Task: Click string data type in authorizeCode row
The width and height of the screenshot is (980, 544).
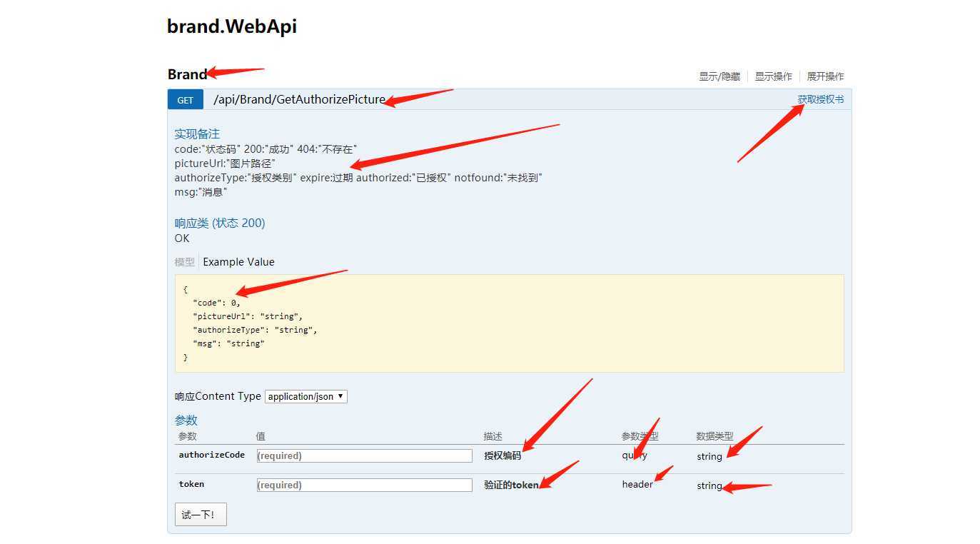Action: pyautogui.click(x=709, y=456)
